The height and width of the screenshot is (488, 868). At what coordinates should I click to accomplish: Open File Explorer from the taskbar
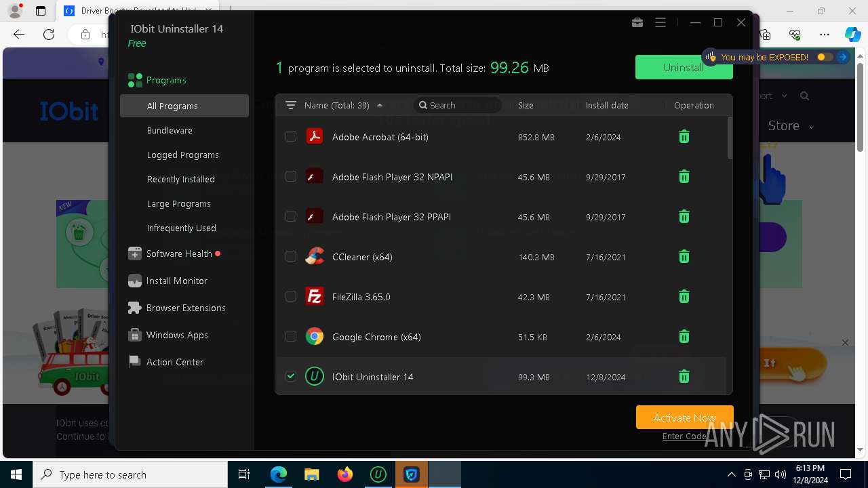[312, 474]
